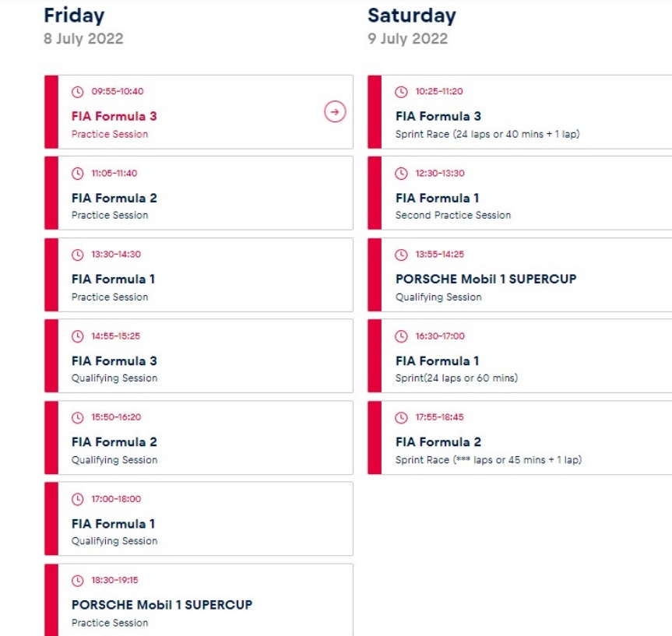Viewport: 672px width, 636px height.
Task: Click clock icon next to 10:25-11:20 Saturday
Action: pyautogui.click(x=401, y=92)
